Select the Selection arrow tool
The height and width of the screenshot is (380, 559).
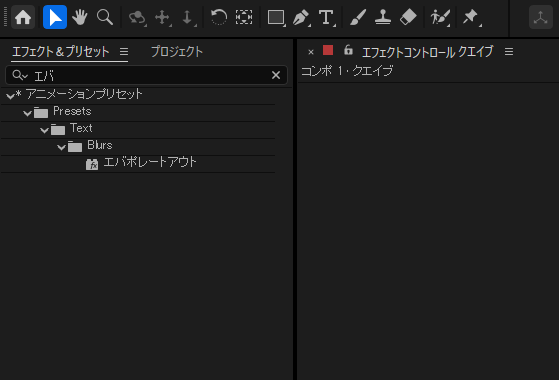pyautogui.click(x=55, y=17)
